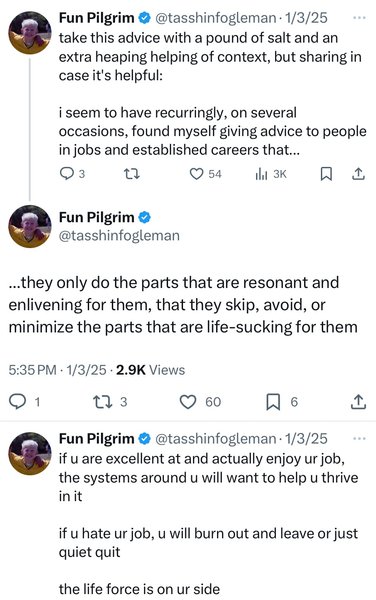376x600 pixels.
Task: Click Fun Pilgrim name on the first tweet
Action: 96,18
